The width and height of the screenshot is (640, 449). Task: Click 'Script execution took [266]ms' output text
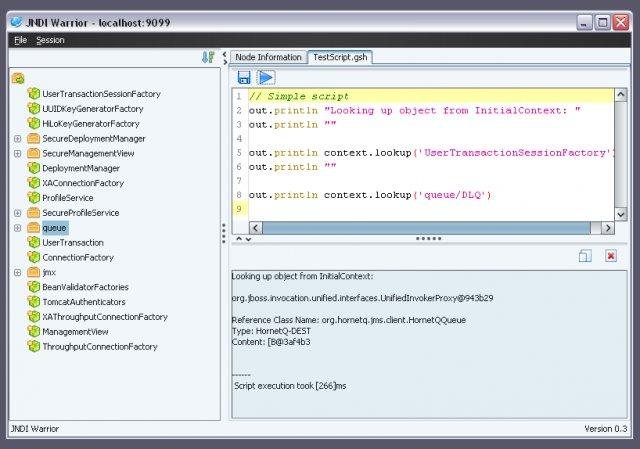click(290, 386)
